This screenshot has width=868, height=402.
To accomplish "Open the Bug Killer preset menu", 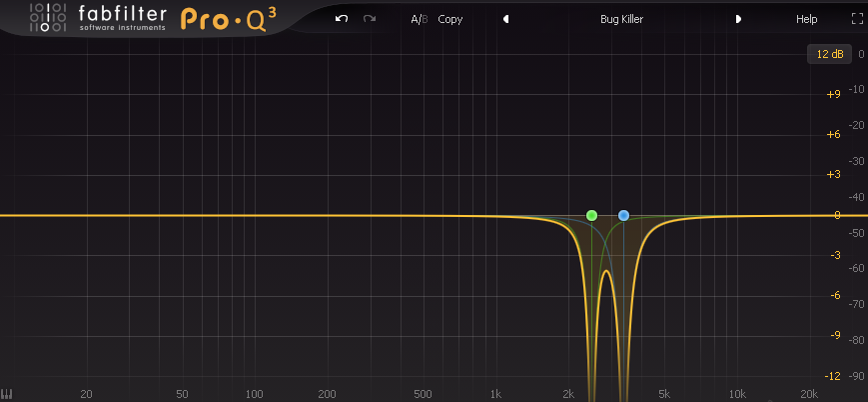I will pos(621,19).
